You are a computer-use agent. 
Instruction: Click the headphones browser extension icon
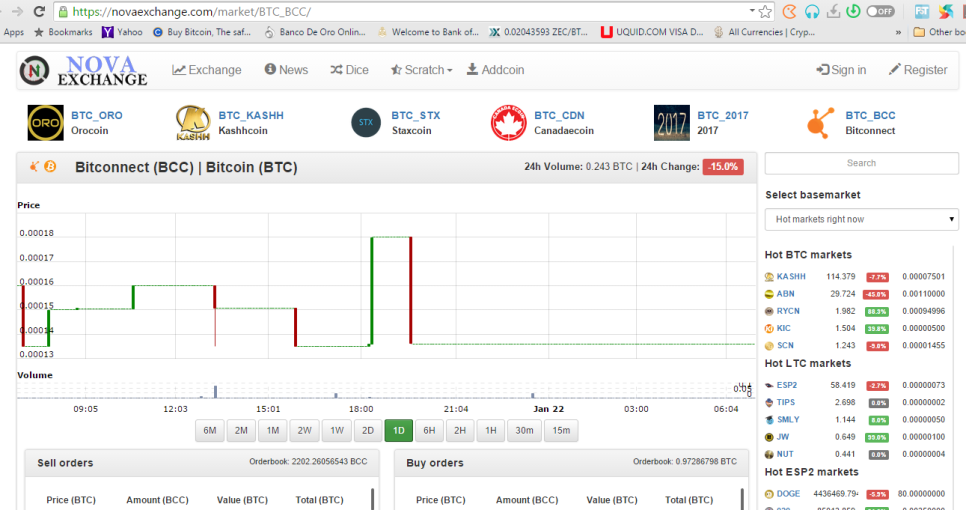[x=811, y=11]
